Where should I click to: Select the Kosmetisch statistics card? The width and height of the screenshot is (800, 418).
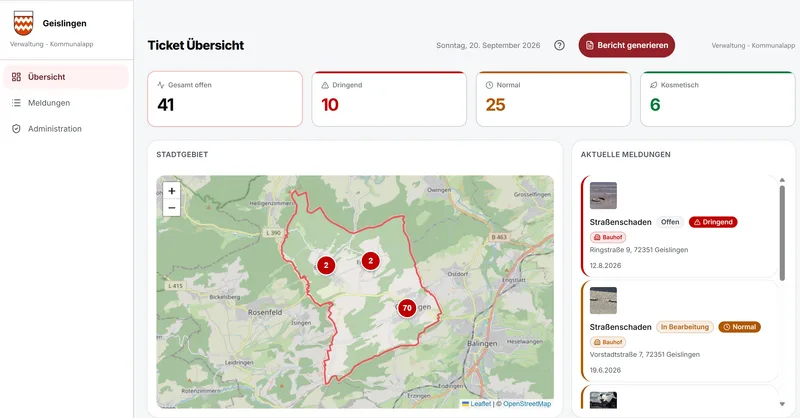coord(718,99)
